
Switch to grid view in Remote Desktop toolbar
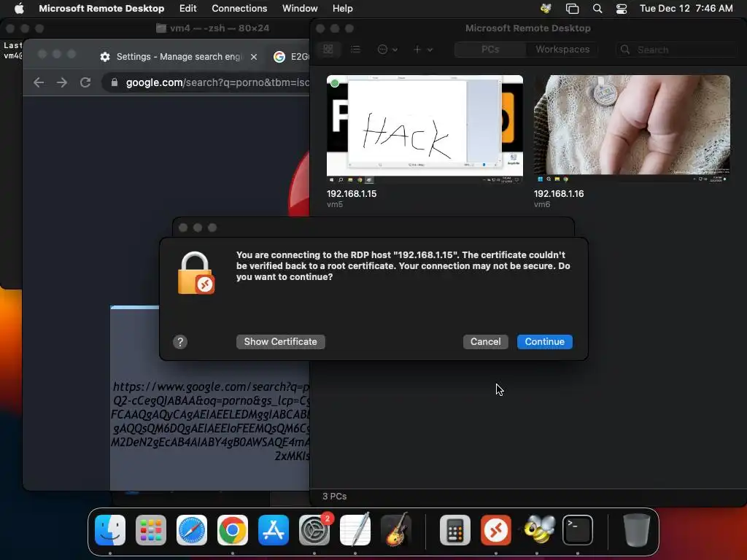click(328, 49)
